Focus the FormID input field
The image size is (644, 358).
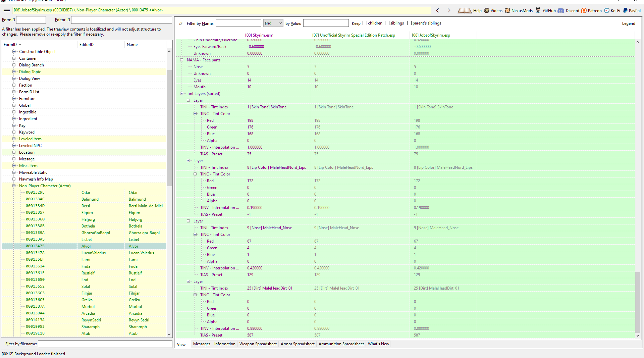point(31,20)
